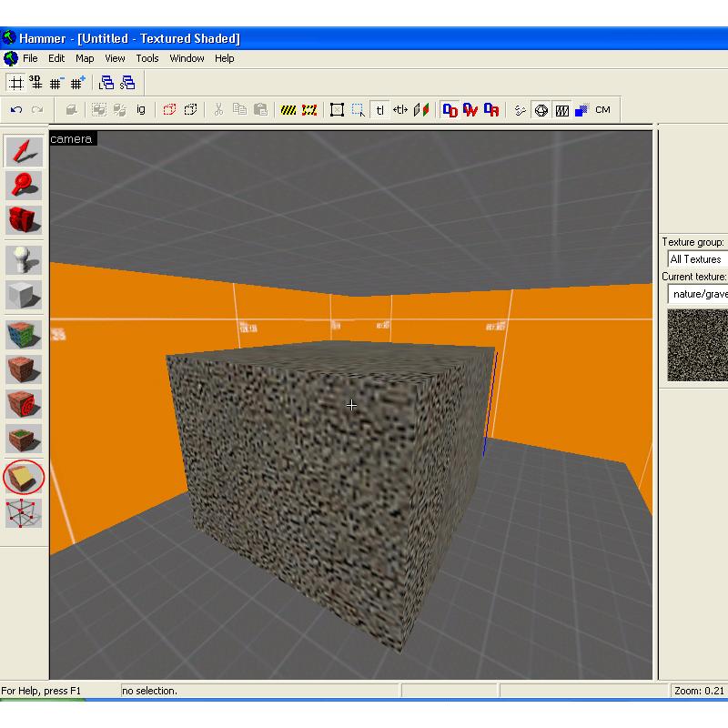Activate the Magnify tool

click(x=25, y=185)
